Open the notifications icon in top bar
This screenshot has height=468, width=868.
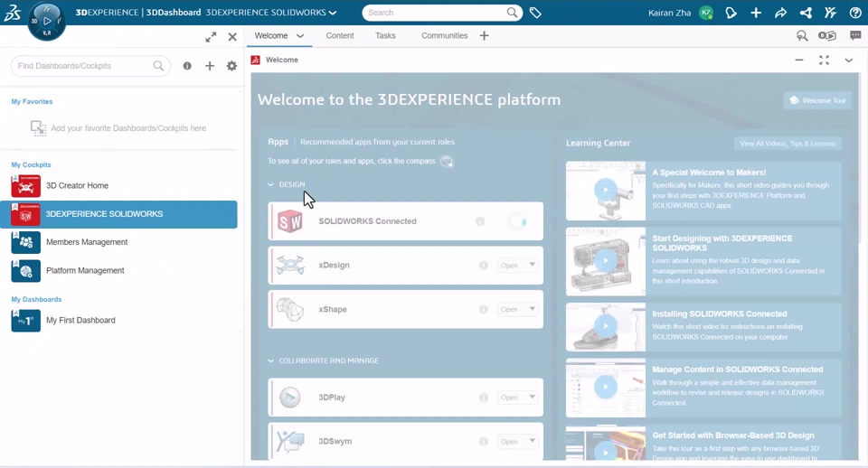pos(731,12)
